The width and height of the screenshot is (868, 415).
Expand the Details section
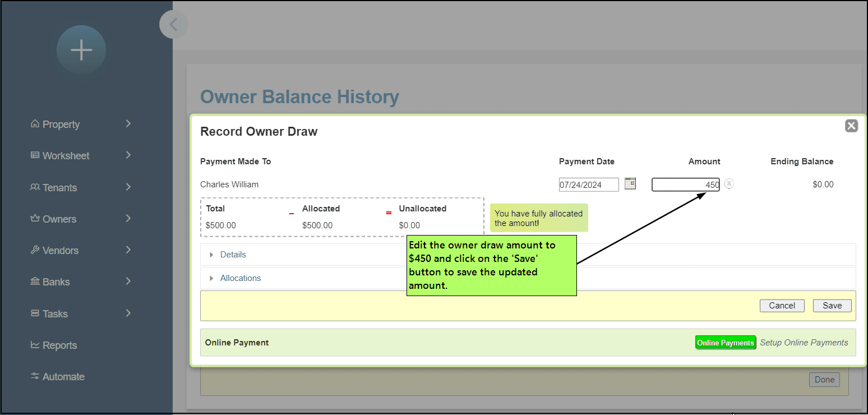point(233,255)
